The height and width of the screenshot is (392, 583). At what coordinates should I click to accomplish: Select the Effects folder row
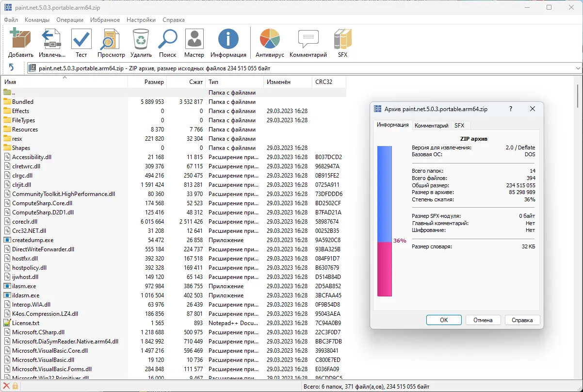pos(174,111)
